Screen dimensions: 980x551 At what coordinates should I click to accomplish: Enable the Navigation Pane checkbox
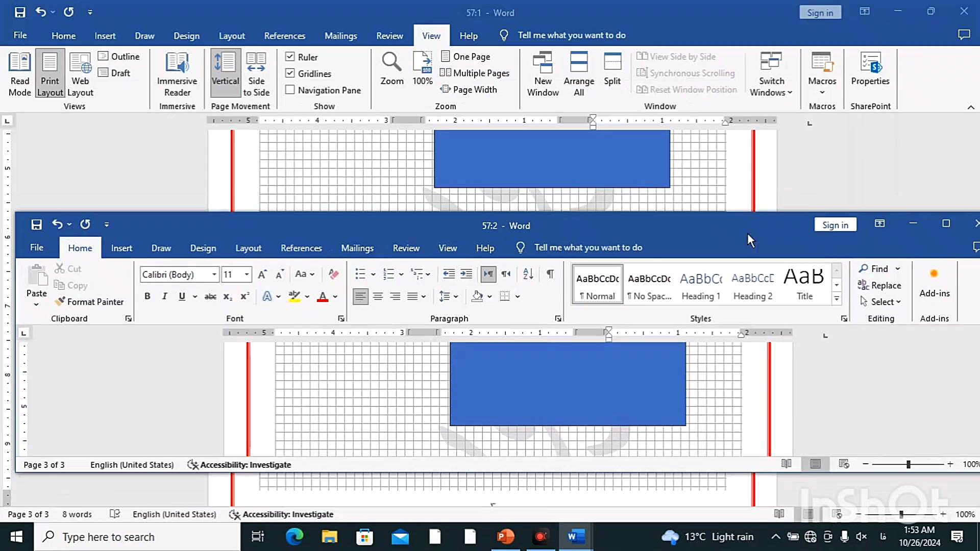[290, 90]
